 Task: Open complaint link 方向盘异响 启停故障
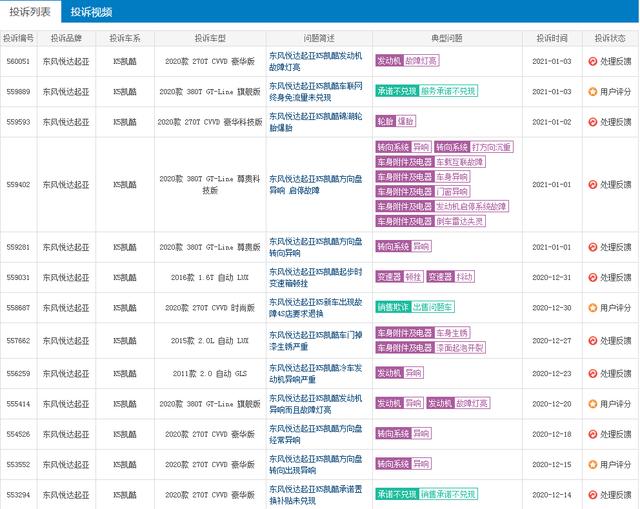coord(316,184)
